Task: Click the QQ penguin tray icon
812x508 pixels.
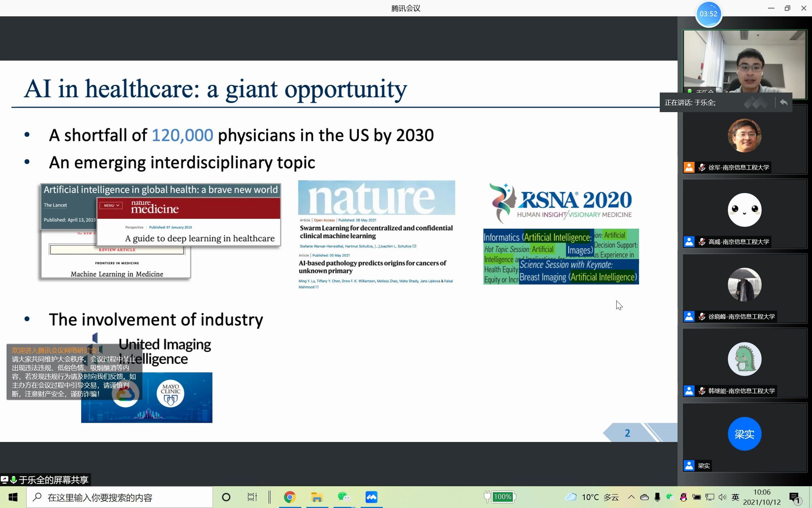Action: (683, 497)
